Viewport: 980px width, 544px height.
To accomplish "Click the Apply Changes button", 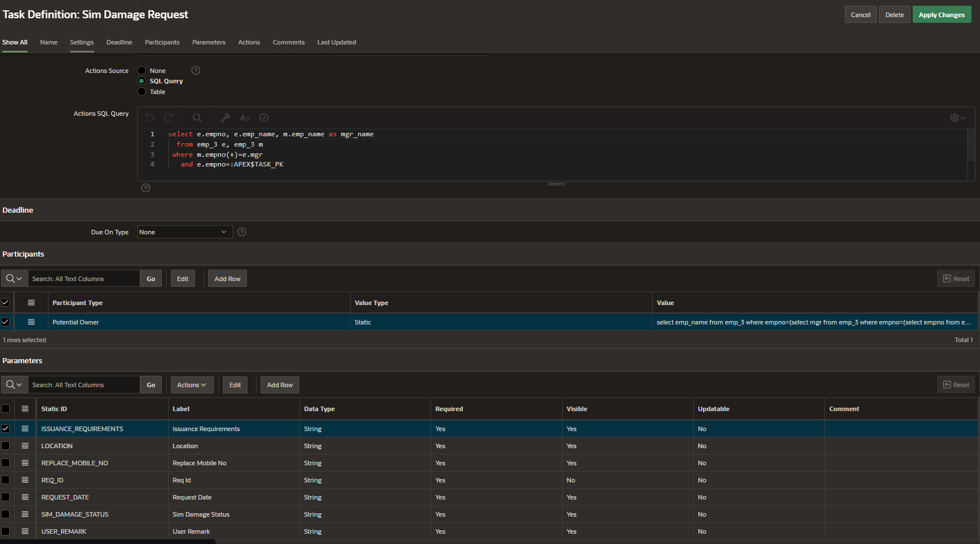I will pyautogui.click(x=941, y=15).
